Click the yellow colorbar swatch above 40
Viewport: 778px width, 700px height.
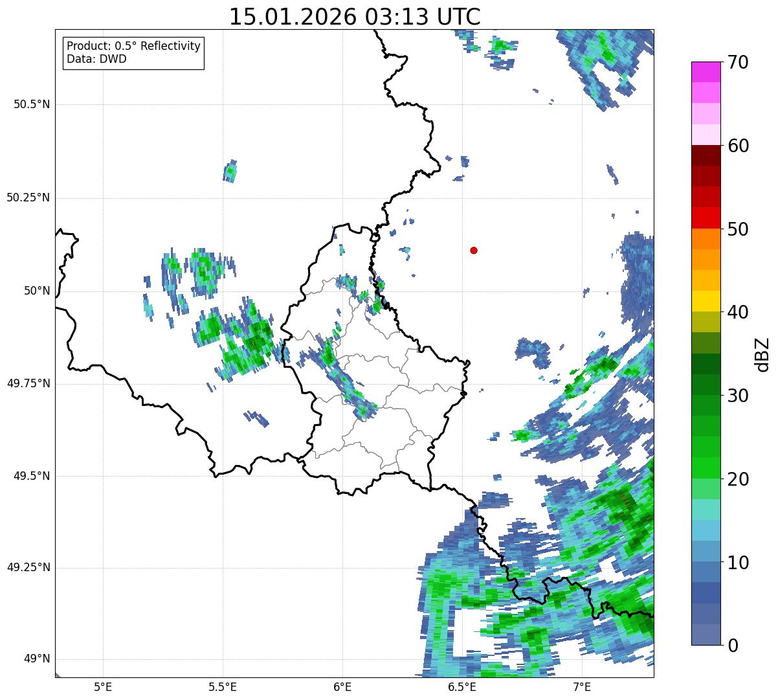point(706,301)
